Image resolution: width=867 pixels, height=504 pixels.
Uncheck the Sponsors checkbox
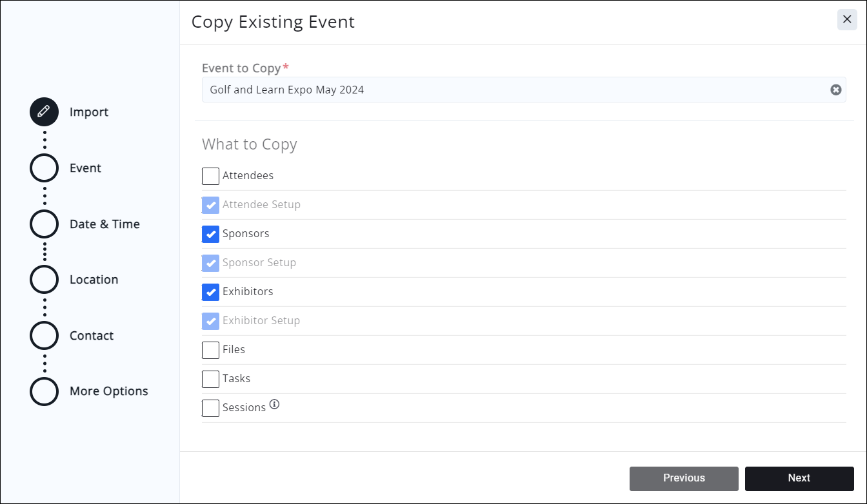point(210,233)
